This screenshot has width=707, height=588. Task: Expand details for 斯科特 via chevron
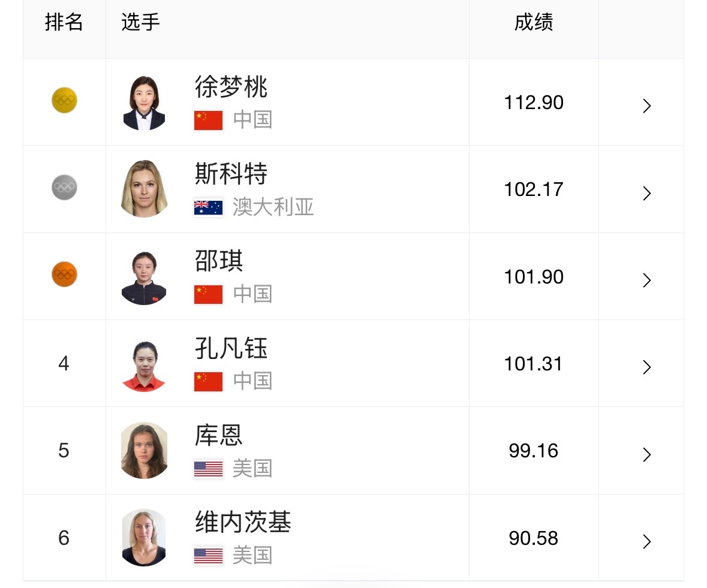tap(646, 193)
